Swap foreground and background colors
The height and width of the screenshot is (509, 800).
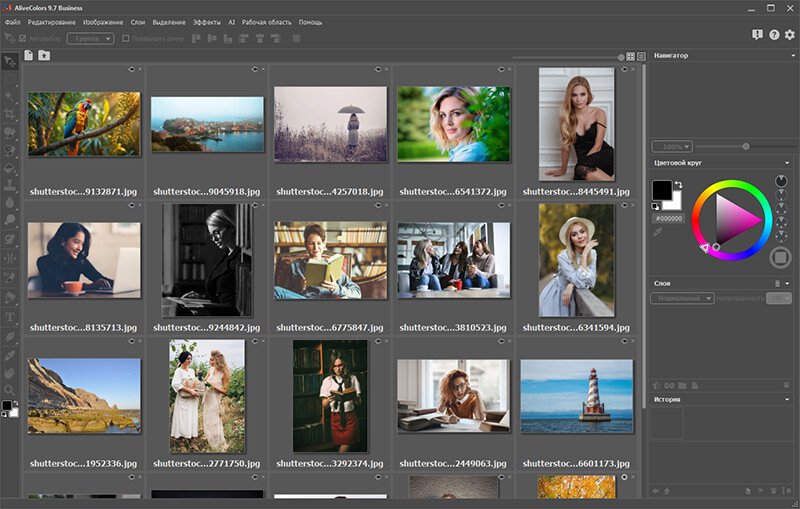678,185
